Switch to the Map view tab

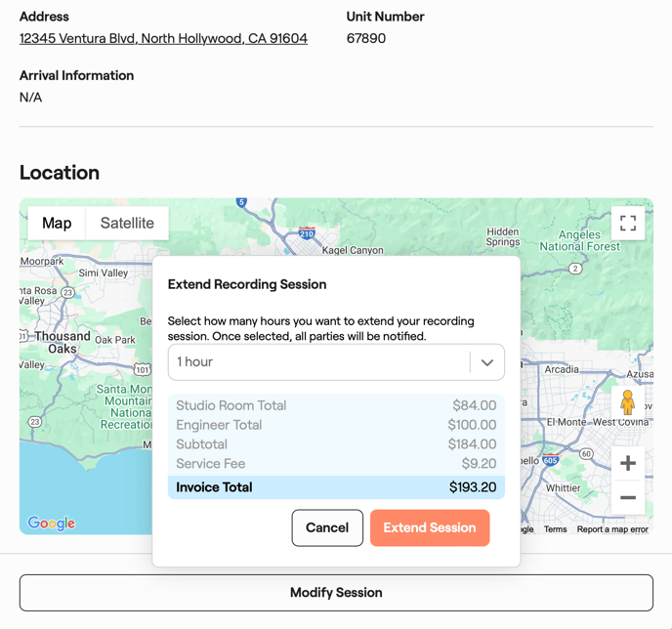[57, 223]
